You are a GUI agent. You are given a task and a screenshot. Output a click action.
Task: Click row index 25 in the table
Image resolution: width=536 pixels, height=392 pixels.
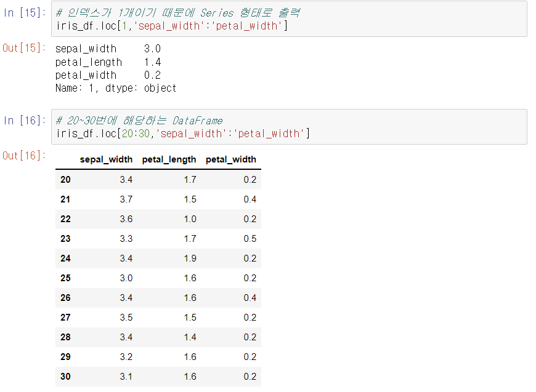pyautogui.click(x=65, y=278)
